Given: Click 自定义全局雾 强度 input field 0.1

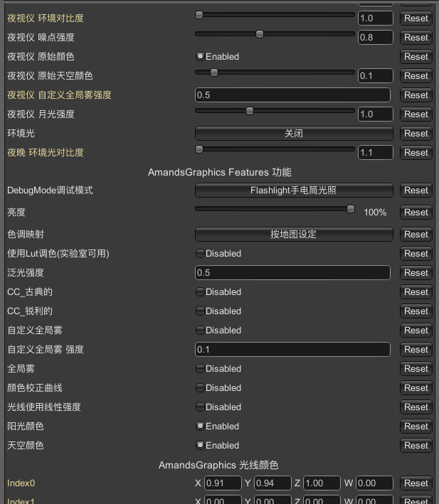Looking at the screenshot, I should (292, 350).
